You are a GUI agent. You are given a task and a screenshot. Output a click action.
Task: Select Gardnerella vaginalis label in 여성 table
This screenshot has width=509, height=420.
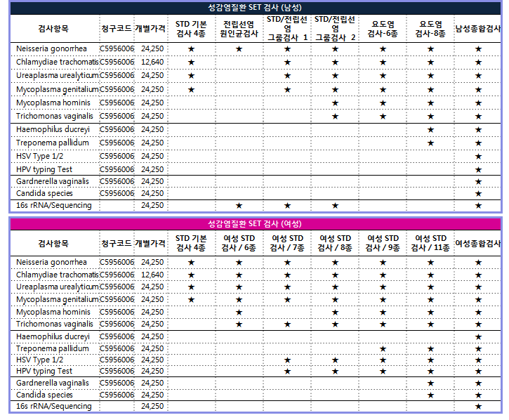(52, 383)
